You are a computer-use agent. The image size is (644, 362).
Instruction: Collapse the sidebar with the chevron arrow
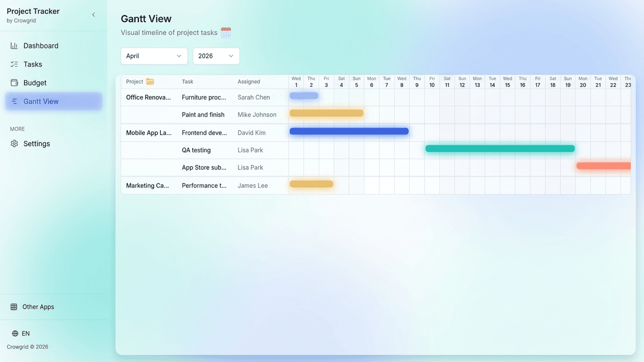click(94, 15)
